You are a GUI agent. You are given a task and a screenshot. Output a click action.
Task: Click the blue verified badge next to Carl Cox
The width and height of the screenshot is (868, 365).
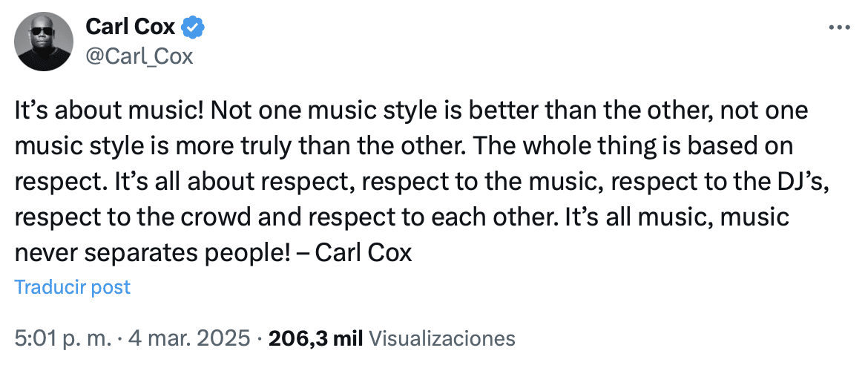pyautogui.click(x=194, y=27)
